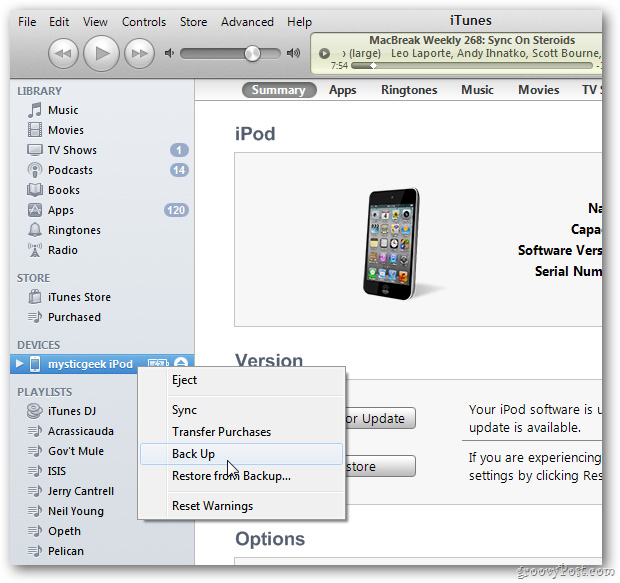Image resolution: width=620 pixels, height=583 pixels.
Task: Switch to the Music tab
Action: click(x=477, y=90)
